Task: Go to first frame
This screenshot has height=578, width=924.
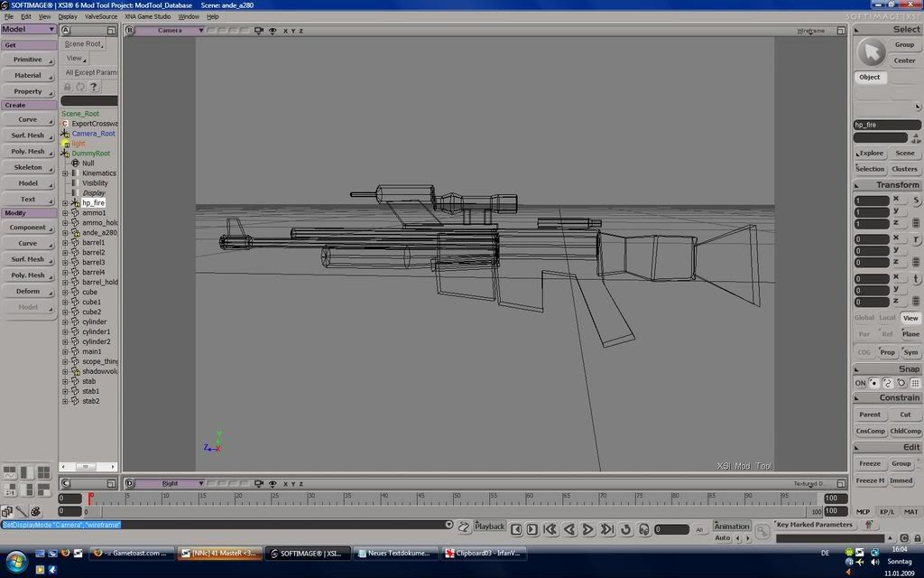Action: [550, 529]
